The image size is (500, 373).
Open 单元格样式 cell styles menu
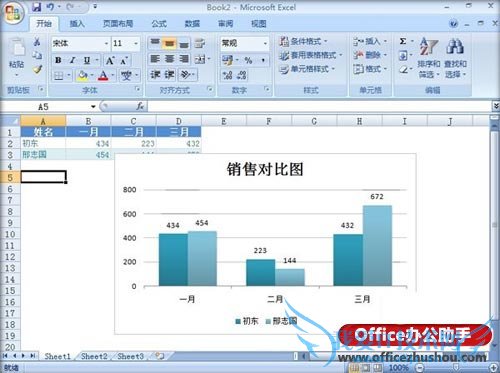tap(307, 69)
